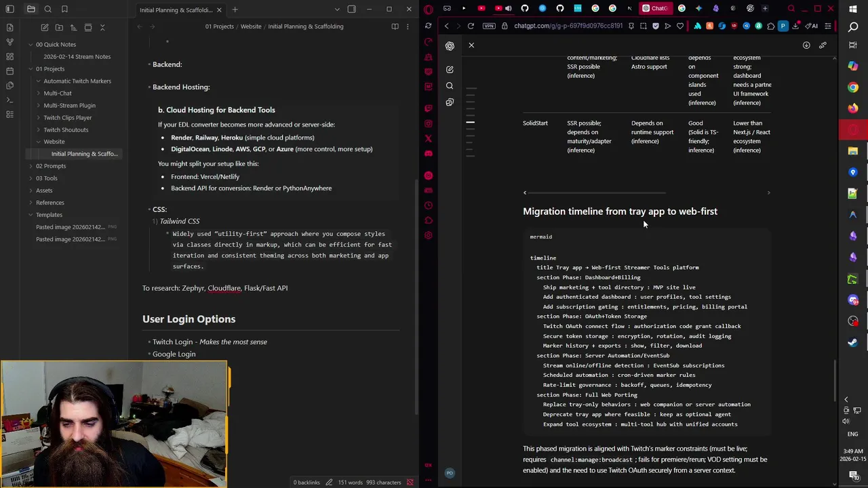868x488 pixels.
Task: Select the Initial Planning & Scaffolding note
Action: [x=84, y=154]
